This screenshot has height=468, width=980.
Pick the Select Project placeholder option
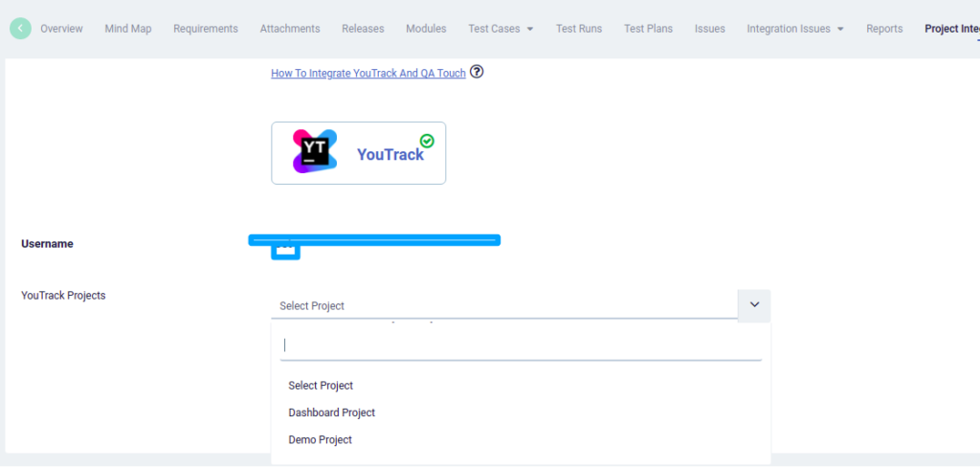[x=321, y=386]
